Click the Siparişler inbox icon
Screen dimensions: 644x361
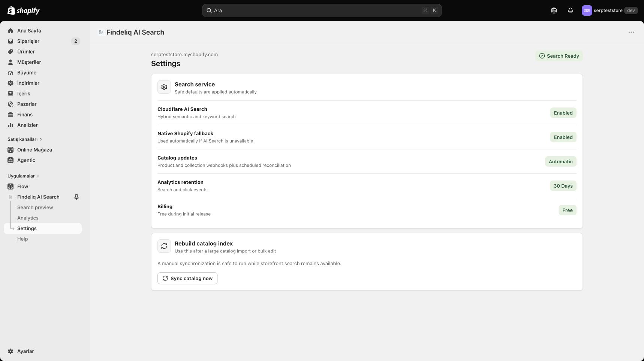[10, 41]
